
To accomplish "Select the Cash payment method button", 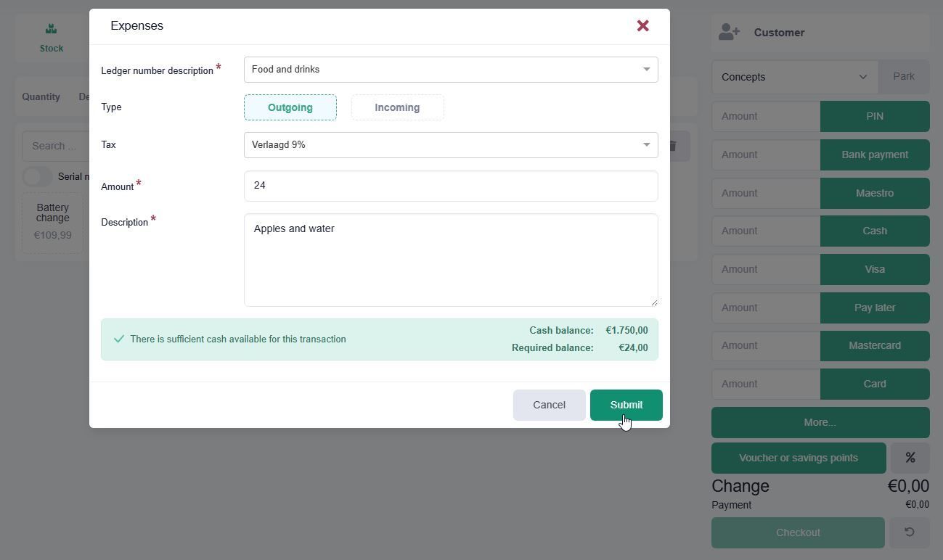I will (x=874, y=231).
